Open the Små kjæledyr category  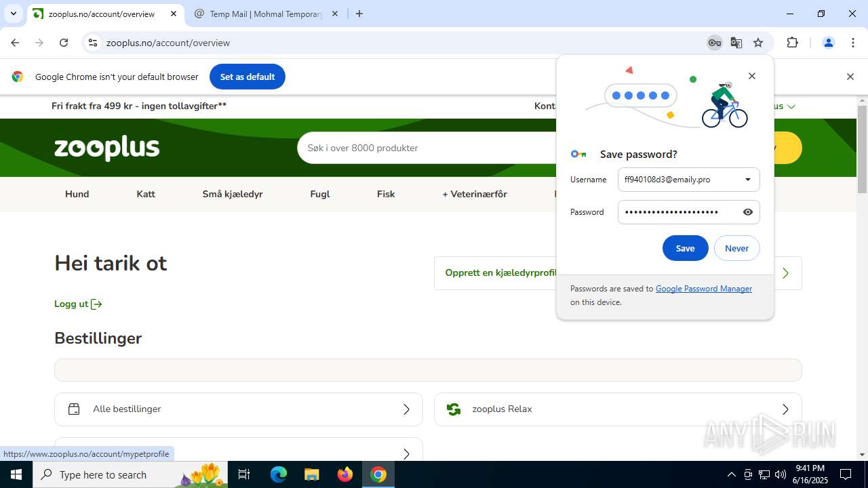233,194
